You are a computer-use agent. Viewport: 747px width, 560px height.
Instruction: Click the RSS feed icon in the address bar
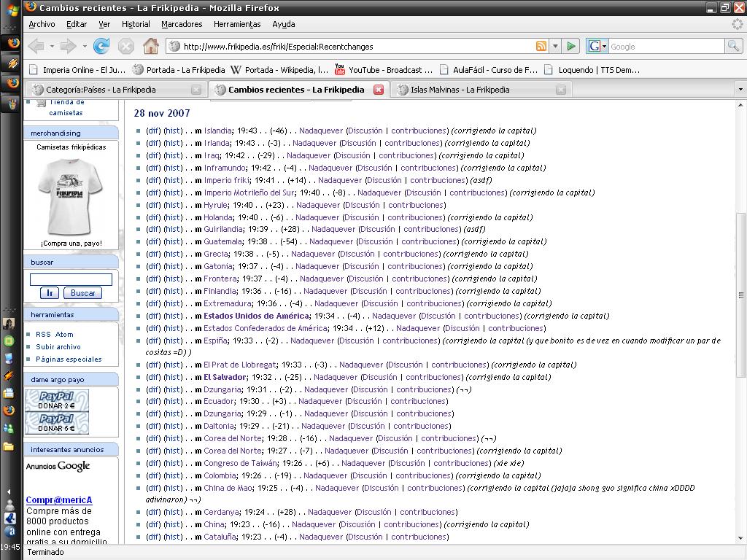pos(541,47)
